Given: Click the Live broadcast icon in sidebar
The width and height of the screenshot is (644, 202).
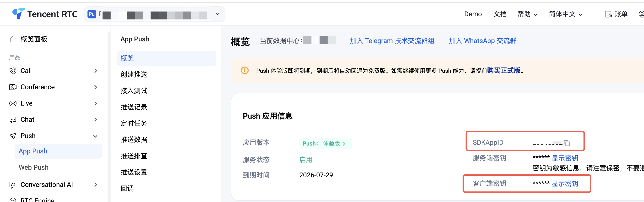Looking at the screenshot, I should (x=13, y=103).
